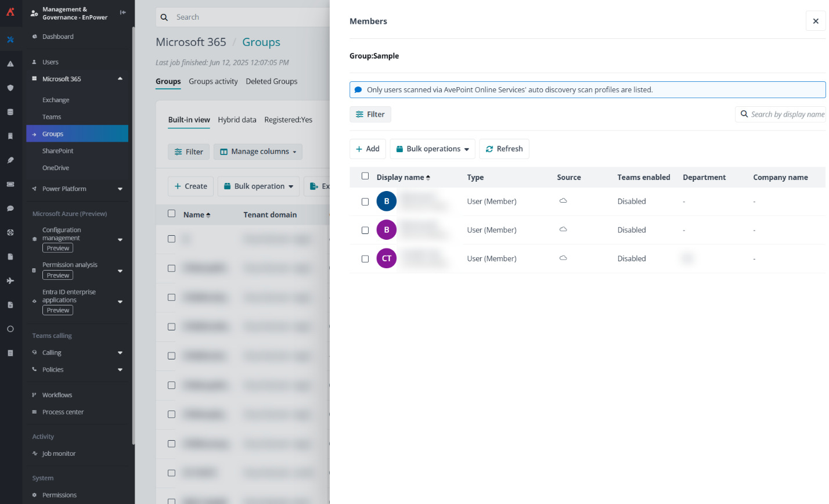Viewport: 829px width, 504px height.
Task: Collapse the sidebar navigation panel
Action: click(x=122, y=12)
